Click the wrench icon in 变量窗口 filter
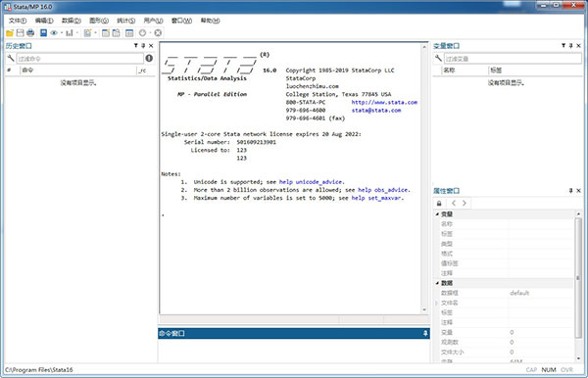 click(x=438, y=58)
